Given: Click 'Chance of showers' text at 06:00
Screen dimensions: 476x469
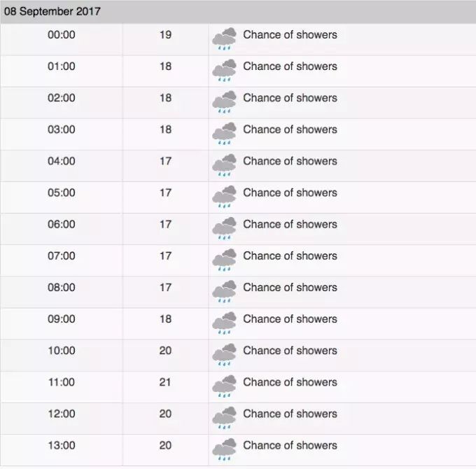Looking at the screenshot, I should [x=290, y=224].
